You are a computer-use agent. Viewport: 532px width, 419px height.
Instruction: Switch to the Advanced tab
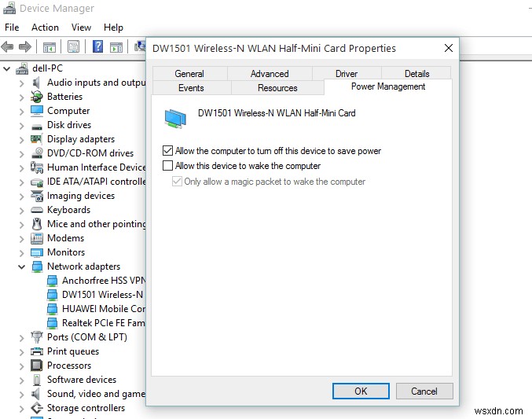point(270,73)
